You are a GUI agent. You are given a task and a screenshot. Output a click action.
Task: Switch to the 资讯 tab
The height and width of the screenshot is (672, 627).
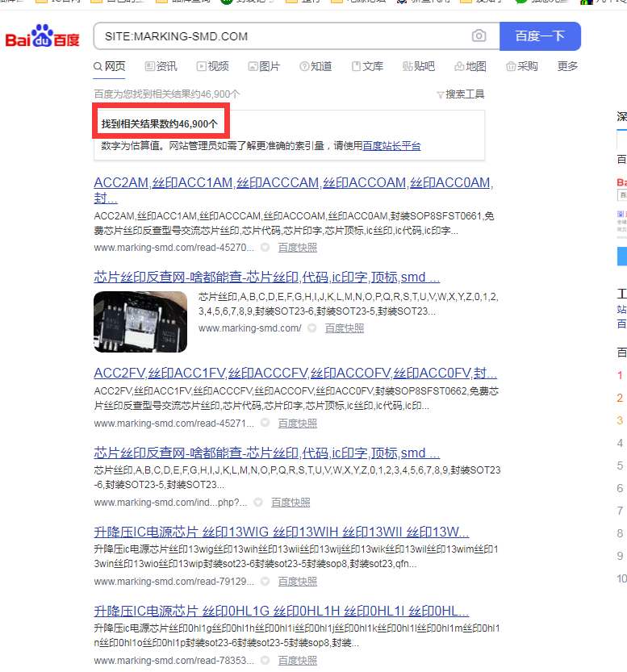161,66
